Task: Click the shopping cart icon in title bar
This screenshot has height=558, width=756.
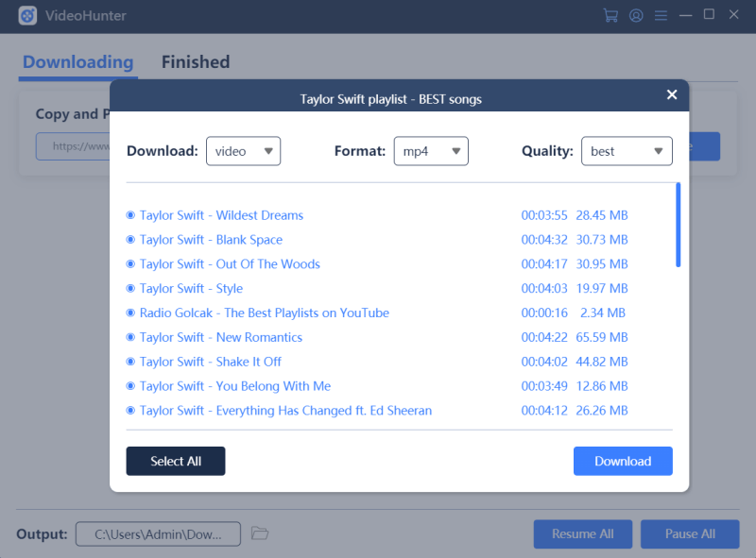Action: 610,15
